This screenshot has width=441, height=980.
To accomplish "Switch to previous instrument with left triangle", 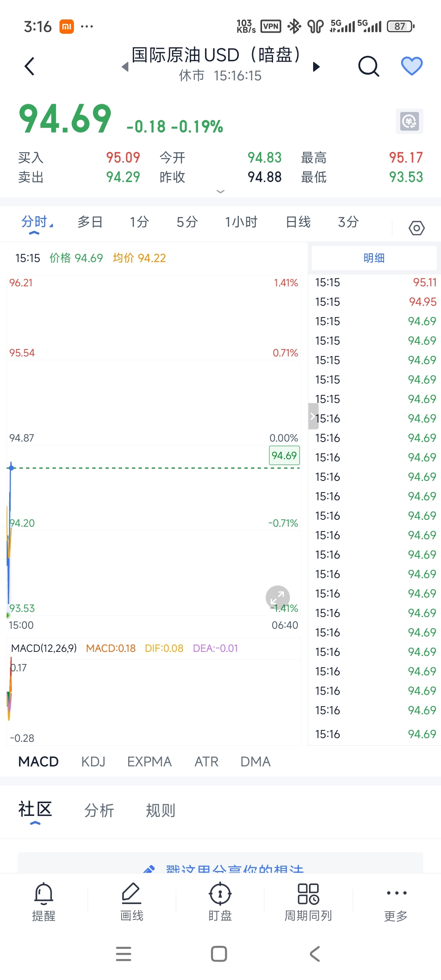I will tap(125, 67).
